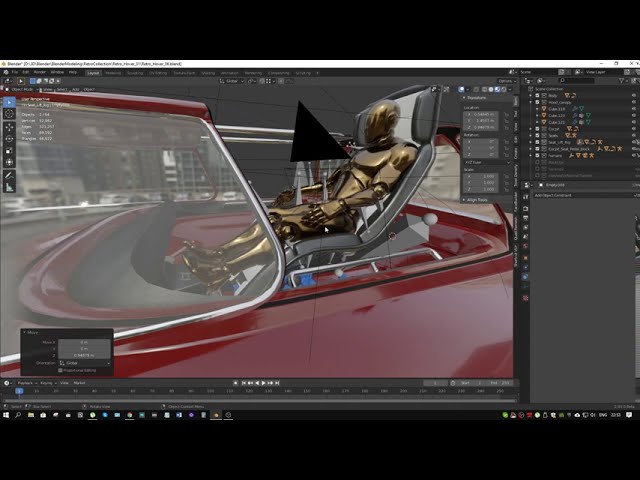Hide the Seats collection with eye icon
This screenshot has width=640, height=480.
(x=634, y=136)
